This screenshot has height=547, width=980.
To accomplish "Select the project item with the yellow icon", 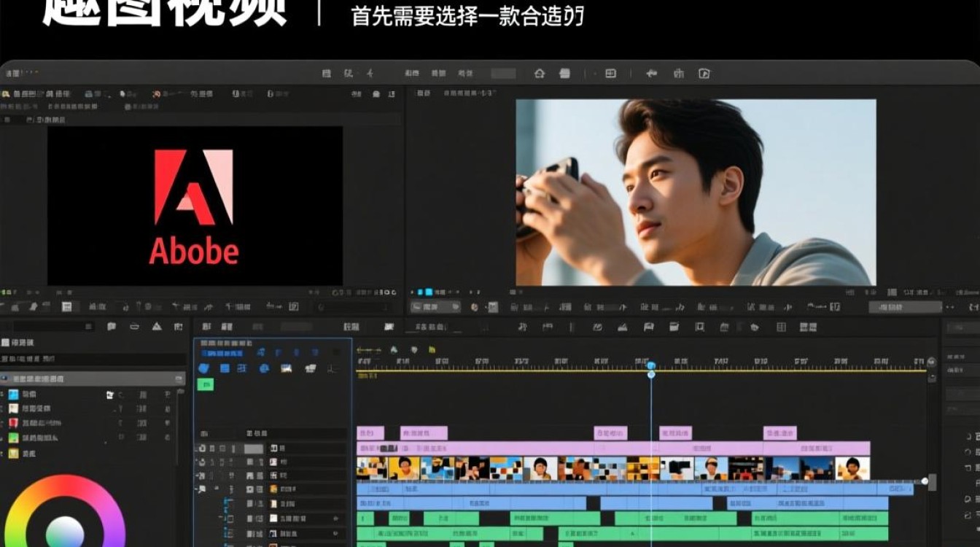I will [13, 453].
